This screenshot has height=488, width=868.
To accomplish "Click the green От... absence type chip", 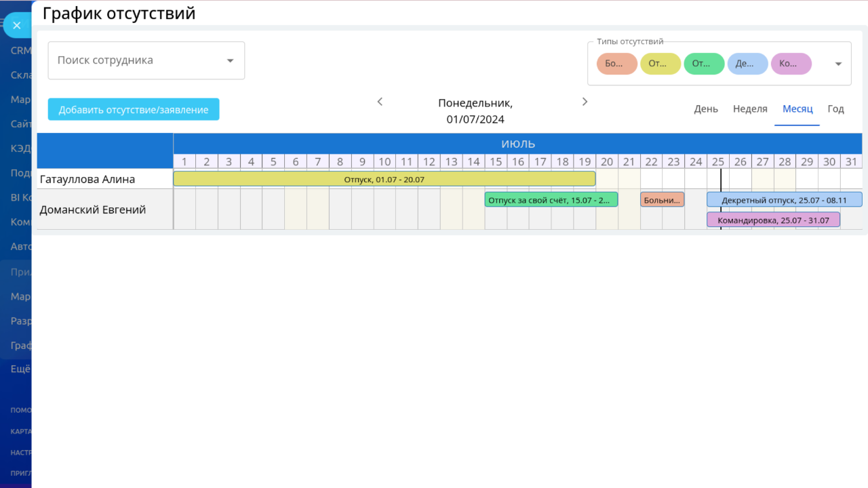I will click(x=704, y=64).
